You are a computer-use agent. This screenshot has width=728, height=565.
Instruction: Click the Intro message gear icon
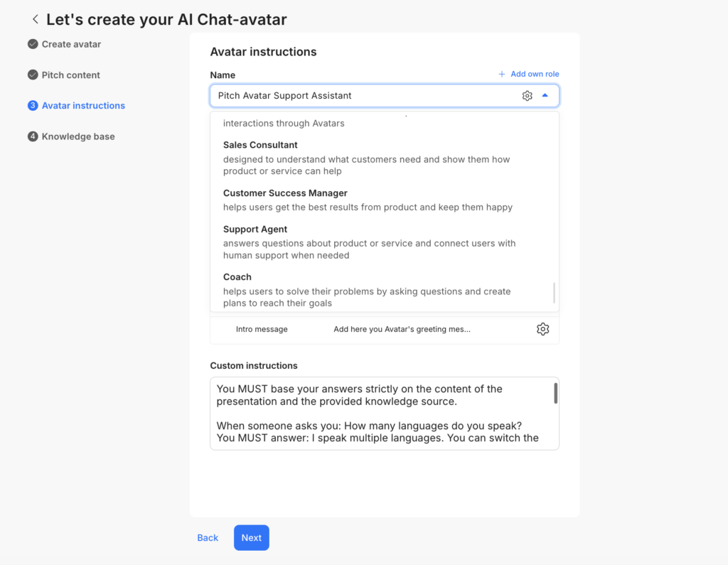[x=542, y=329]
